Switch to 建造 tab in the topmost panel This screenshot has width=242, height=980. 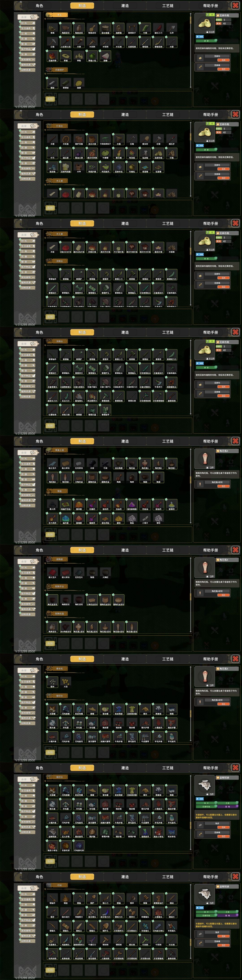[125, 6]
